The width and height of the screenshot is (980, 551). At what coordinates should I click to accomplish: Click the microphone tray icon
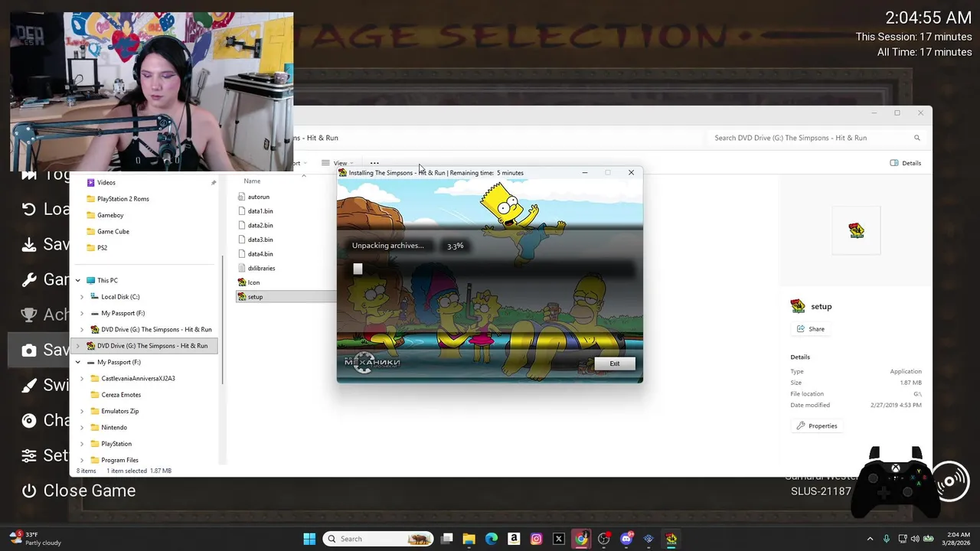coord(887,539)
